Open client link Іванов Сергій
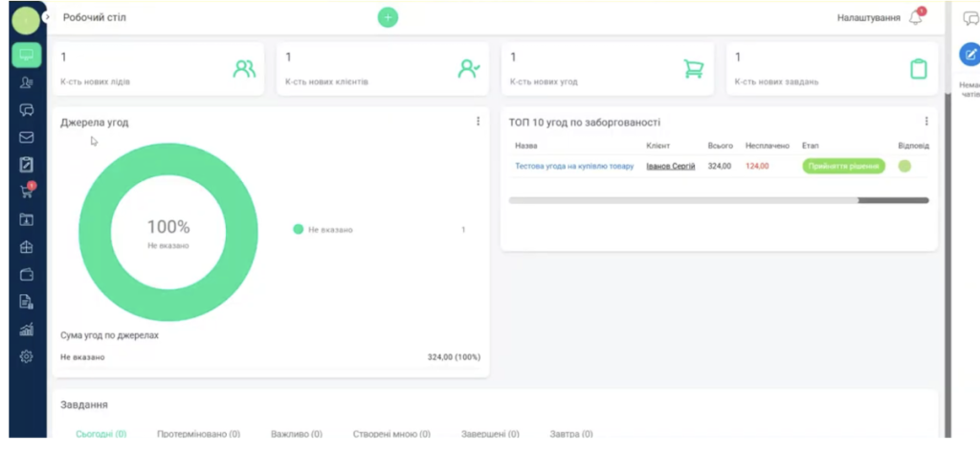 tap(671, 166)
